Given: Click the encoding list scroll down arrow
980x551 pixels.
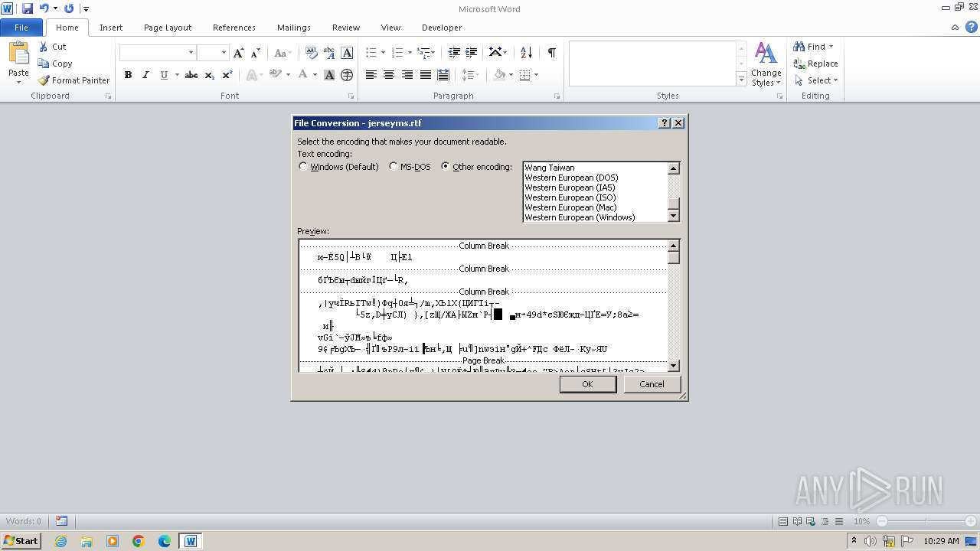Looking at the screenshot, I should (x=674, y=217).
